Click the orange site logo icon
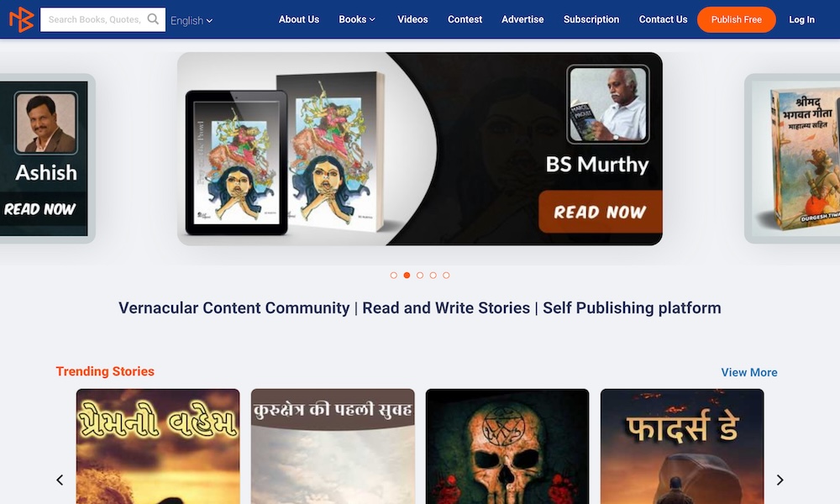Screen dimensions: 840x504 22,19
